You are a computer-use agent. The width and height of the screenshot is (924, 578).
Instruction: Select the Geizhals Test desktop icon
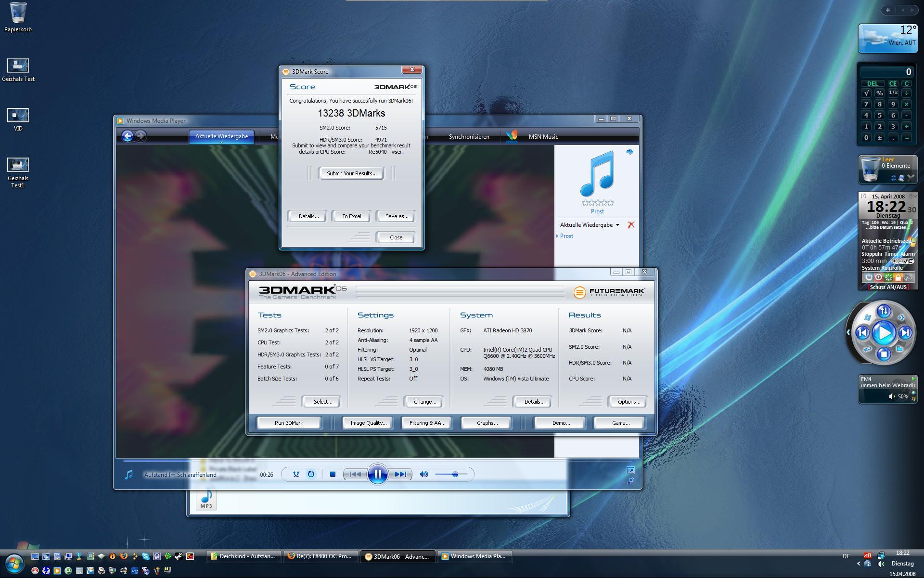pyautogui.click(x=18, y=70)
